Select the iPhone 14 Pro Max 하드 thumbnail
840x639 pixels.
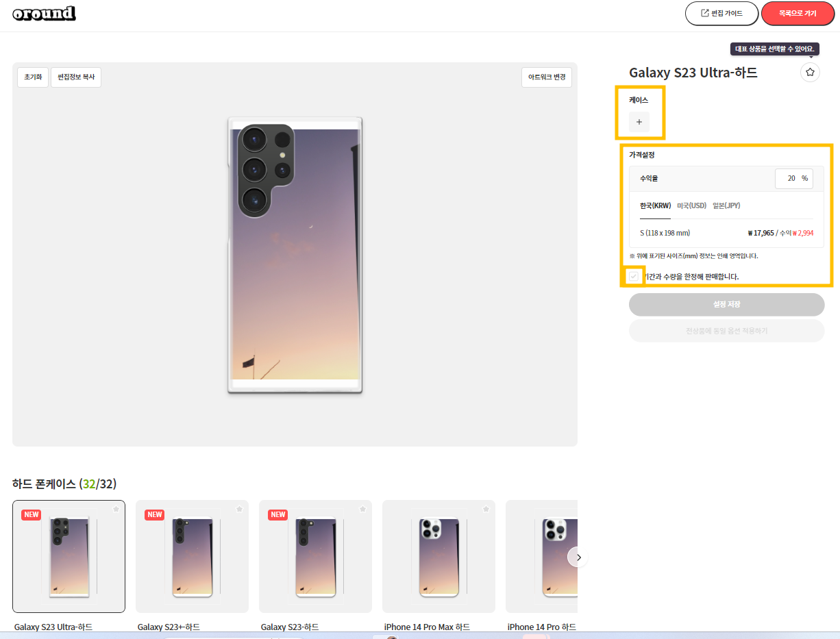[x=438, y=556]
